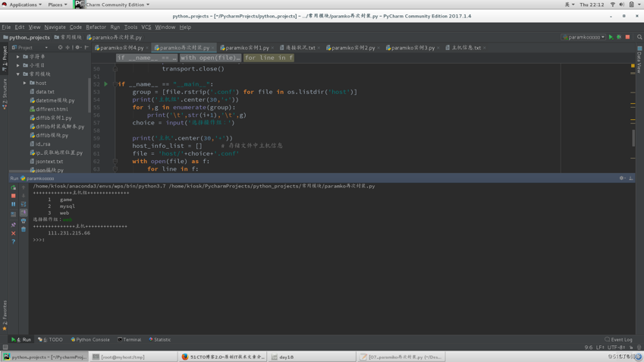Switch to the paramiko实例2.py editor tab
This screenshot has width=644, height=362.
(x=352, y=48)
